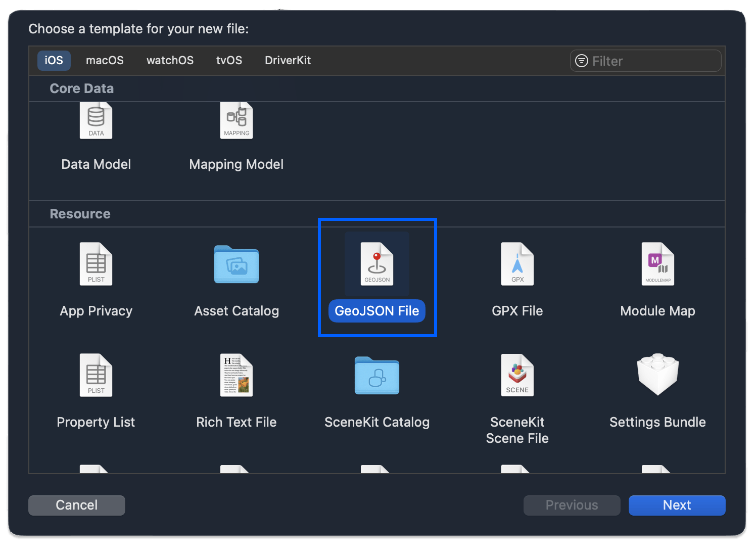Screen dimensions: 756x548
Task: Pick the Property List icon
Action: 96,375
